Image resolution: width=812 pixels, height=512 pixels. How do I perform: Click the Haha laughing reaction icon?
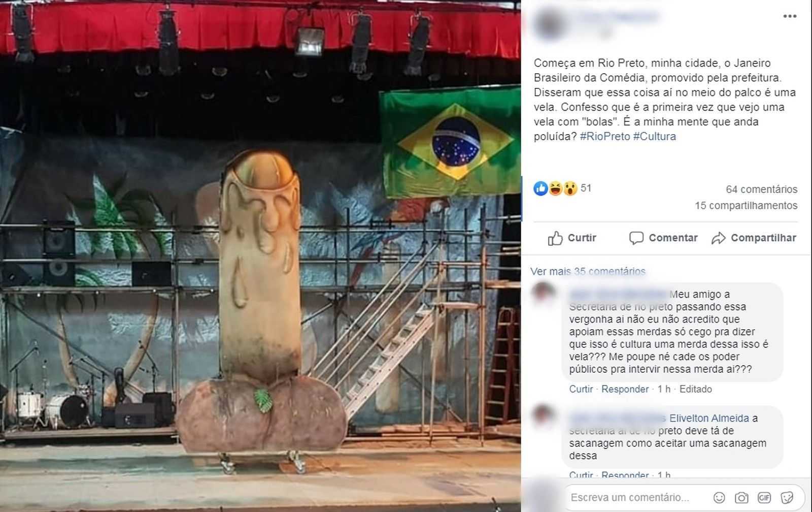tap(555, 188)
